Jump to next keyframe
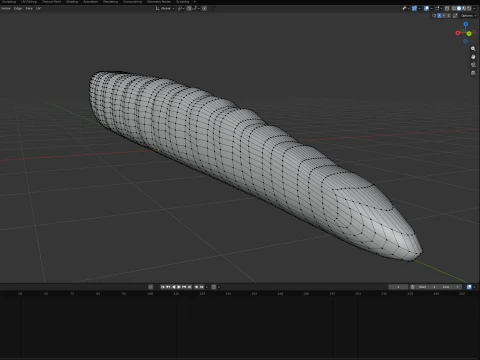 pyautogui.click(x=184, y=287)
